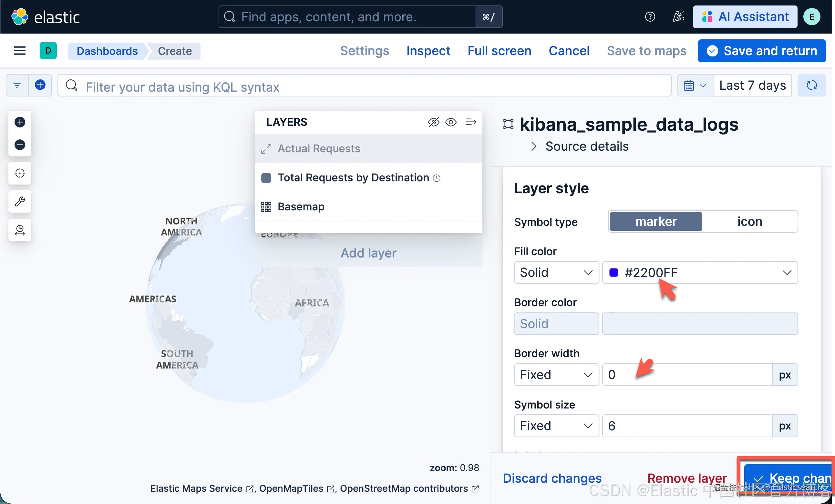Open the date quick menu dropdown

[x=695, y=86]
